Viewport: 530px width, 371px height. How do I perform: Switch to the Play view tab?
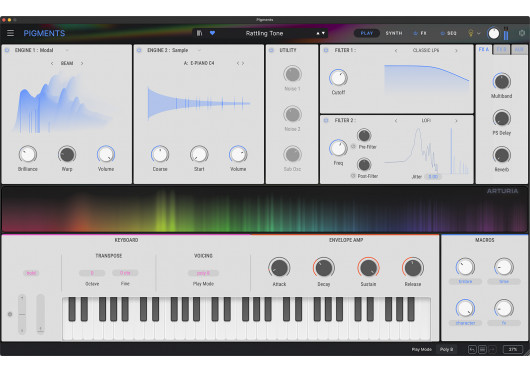coord(367,33)
